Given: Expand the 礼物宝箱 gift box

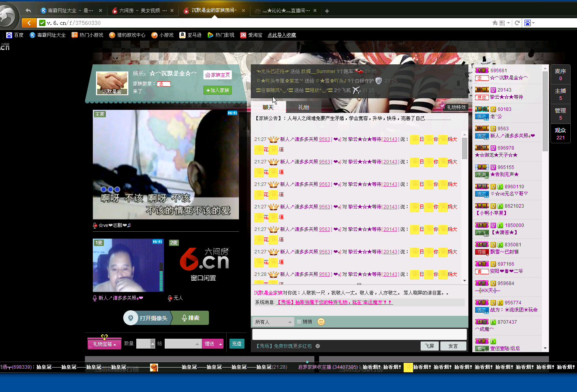Looking at the screenshot, I should coord(104,344).
